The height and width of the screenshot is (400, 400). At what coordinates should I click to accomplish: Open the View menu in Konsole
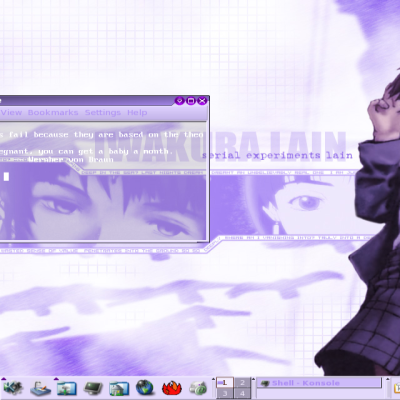11,113
